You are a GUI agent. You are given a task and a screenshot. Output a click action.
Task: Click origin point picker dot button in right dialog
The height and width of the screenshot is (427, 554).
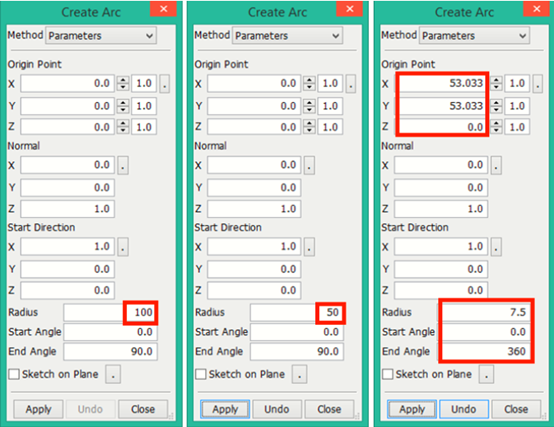pyautogui.click(x=538, y=84)
